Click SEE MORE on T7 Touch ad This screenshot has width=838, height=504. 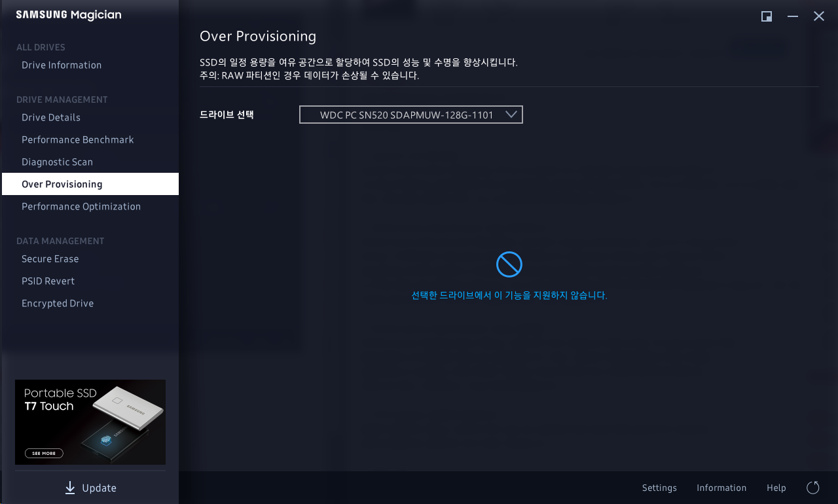coord(44,453)
